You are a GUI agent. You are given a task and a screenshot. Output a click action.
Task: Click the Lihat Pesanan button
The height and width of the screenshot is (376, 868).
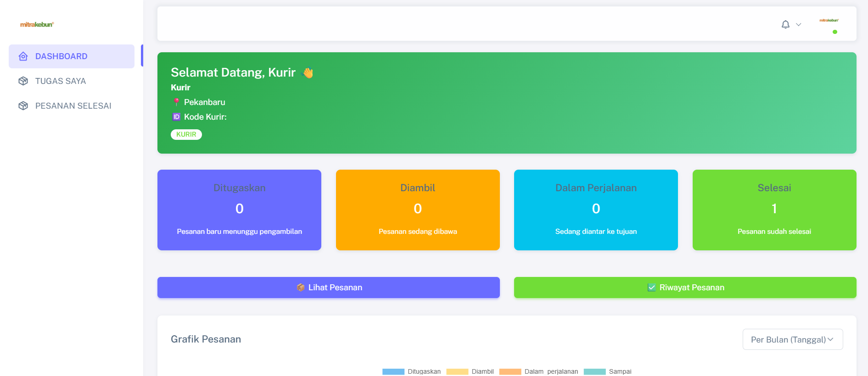pos(329,288)
